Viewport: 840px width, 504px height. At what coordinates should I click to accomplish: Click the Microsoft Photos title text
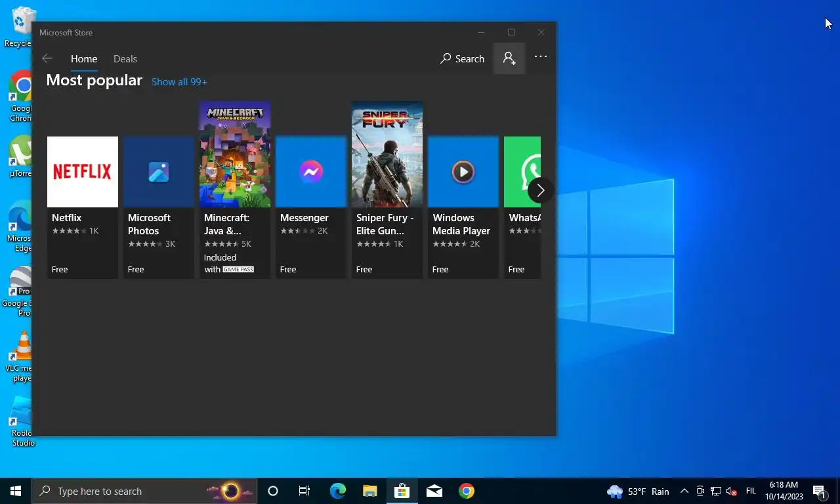click(149, 224)
